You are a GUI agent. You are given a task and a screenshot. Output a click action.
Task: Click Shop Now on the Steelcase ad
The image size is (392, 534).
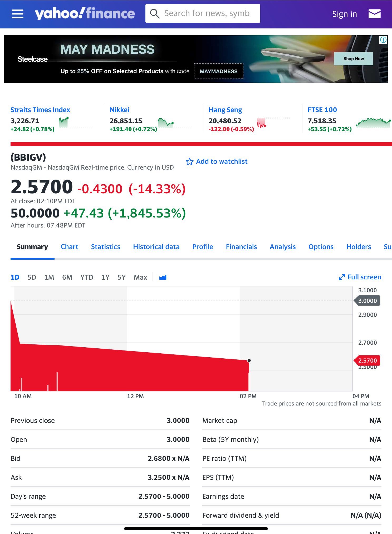(x=353, y=58)
